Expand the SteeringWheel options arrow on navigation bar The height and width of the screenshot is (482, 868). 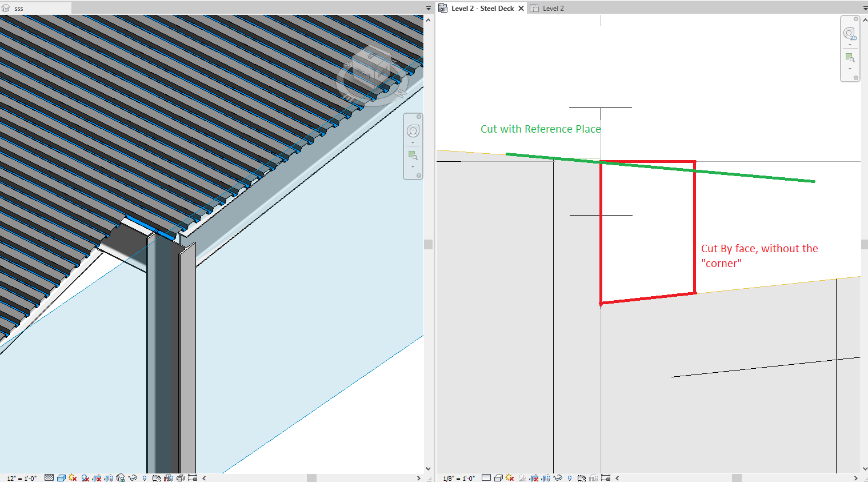[850, 45]
